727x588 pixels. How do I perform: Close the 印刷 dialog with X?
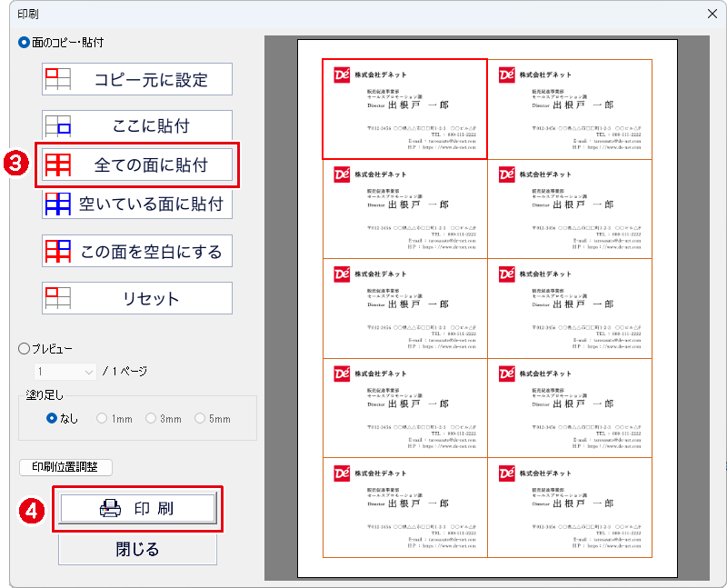coord(712,15)
